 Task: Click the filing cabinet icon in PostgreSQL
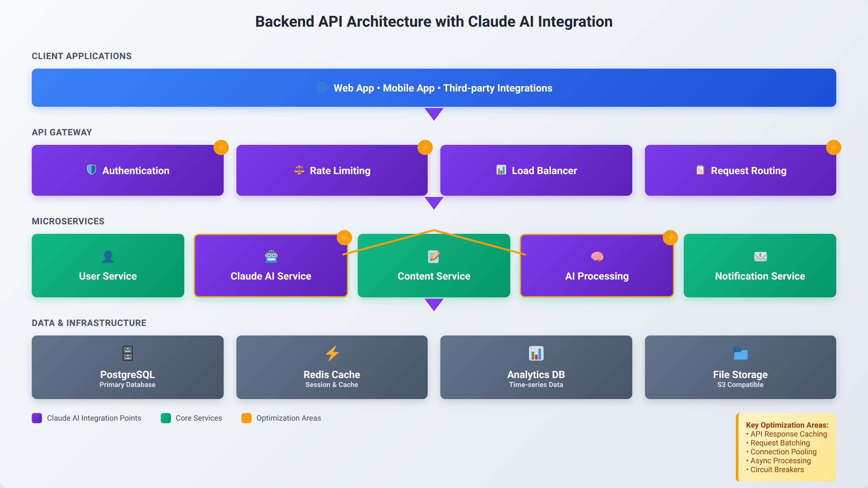(127, 353)
